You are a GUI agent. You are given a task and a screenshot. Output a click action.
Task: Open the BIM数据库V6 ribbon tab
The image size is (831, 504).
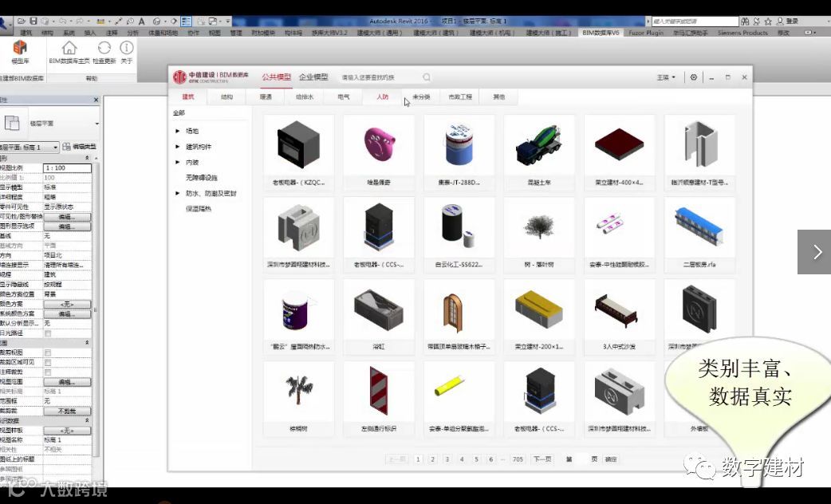coord(601,33)
